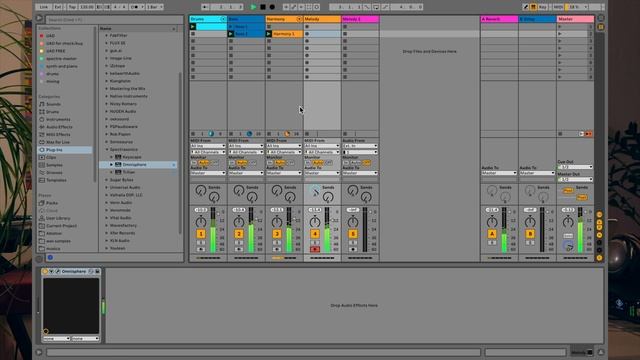Open the Clips category
640x360 pixels.
pos(51,157)
